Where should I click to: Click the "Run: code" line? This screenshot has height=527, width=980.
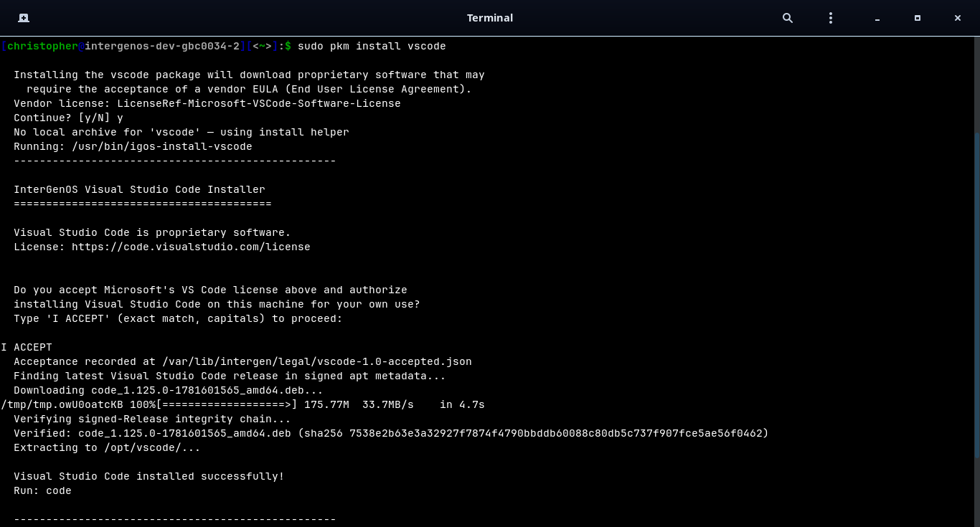click(x=42, y=490)
